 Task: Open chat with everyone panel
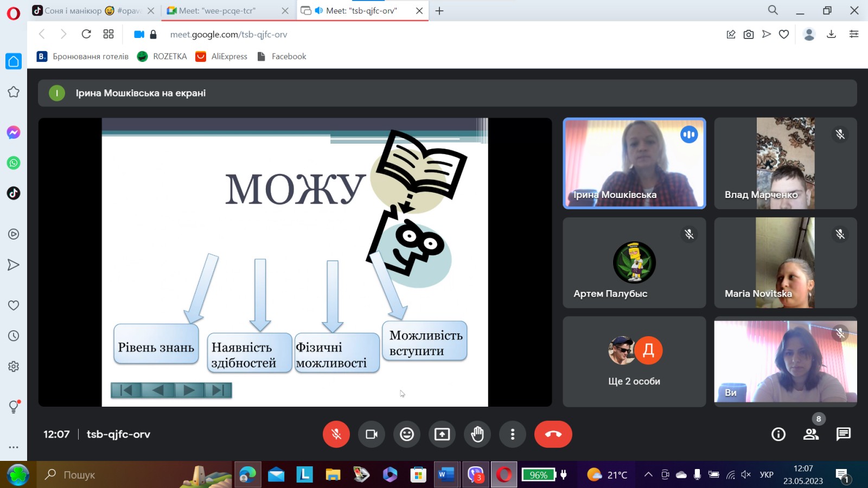click(844, 434)
